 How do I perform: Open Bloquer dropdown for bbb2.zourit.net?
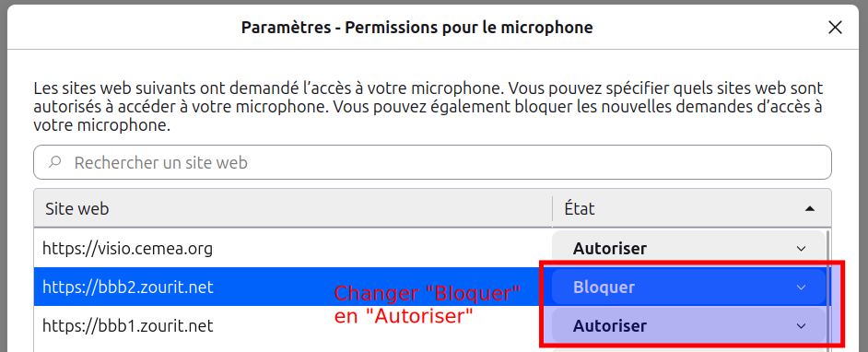pos(689,287)
